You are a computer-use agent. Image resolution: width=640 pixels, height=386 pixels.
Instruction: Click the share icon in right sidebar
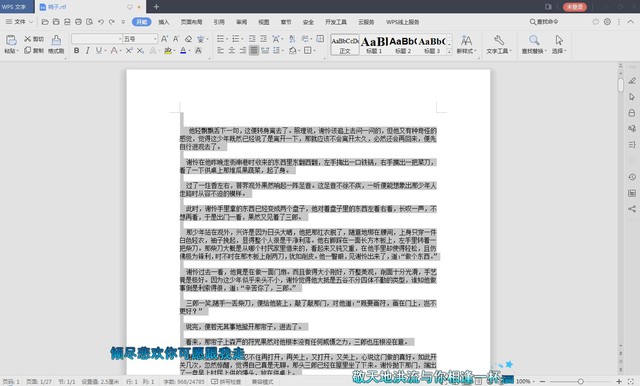point(632,209)
